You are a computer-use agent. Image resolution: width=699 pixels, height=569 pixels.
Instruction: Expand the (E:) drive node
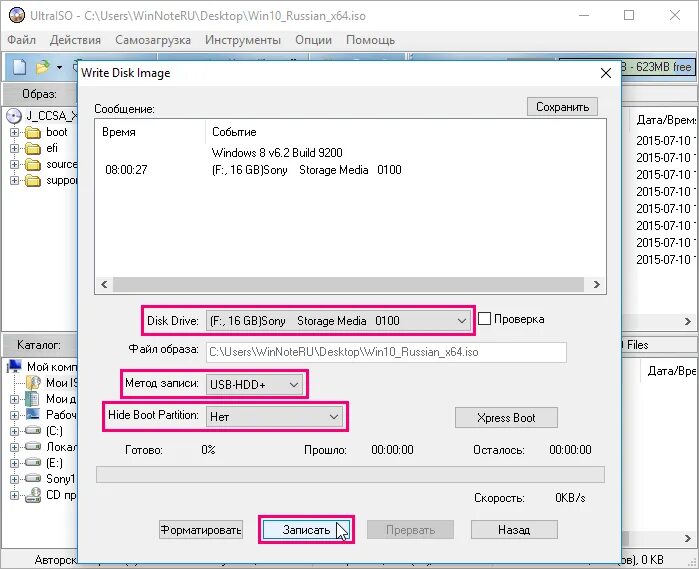tap(14, 463)
